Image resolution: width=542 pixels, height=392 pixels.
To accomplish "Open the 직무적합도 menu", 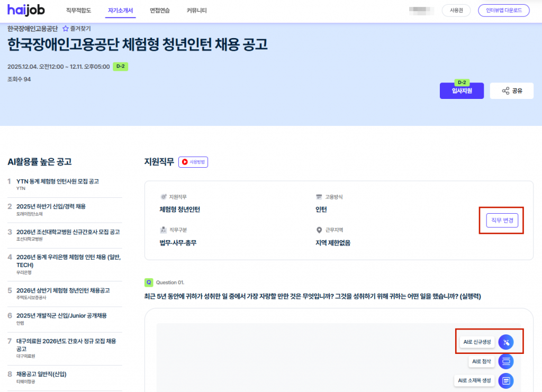I will pos(78,11).
